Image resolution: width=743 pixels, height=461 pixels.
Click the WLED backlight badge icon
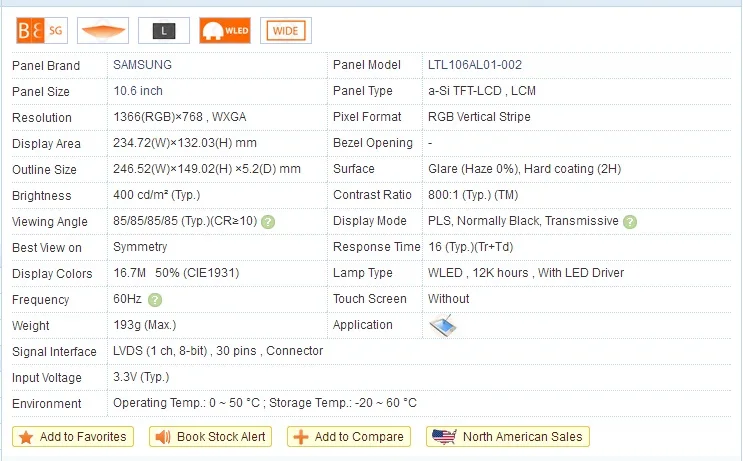[225, 31]
